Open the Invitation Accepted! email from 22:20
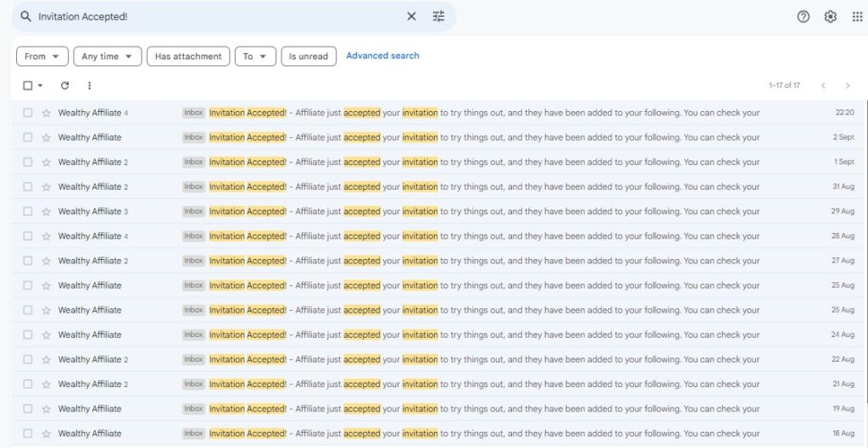Viewport: 868px width, 448px height. pos(437,113)
